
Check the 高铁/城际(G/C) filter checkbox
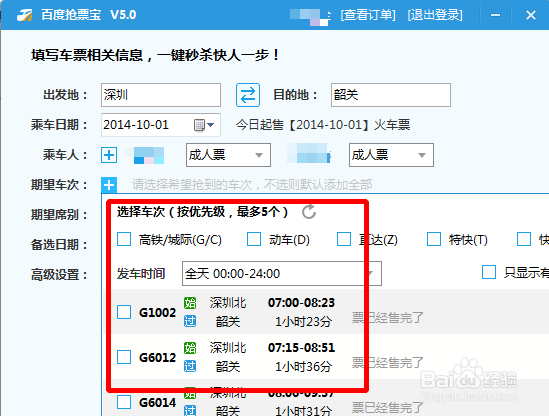click(x=124, y=240)
